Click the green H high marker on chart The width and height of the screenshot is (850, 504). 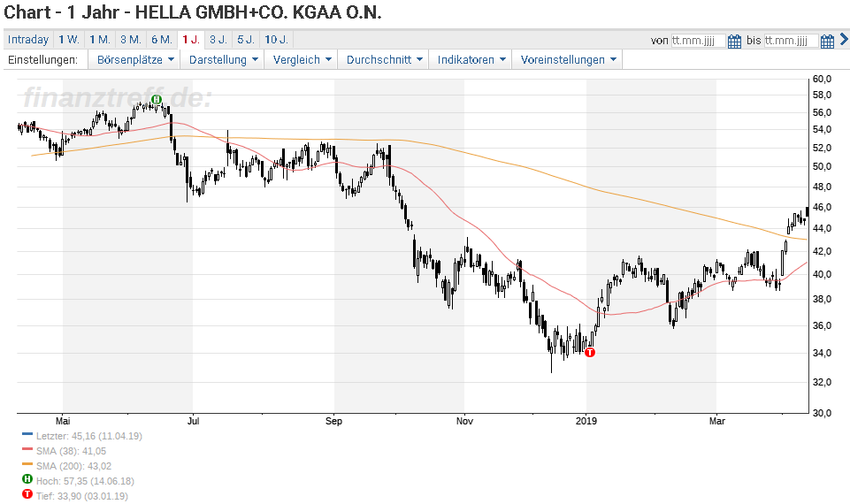(x=157, y=99)
